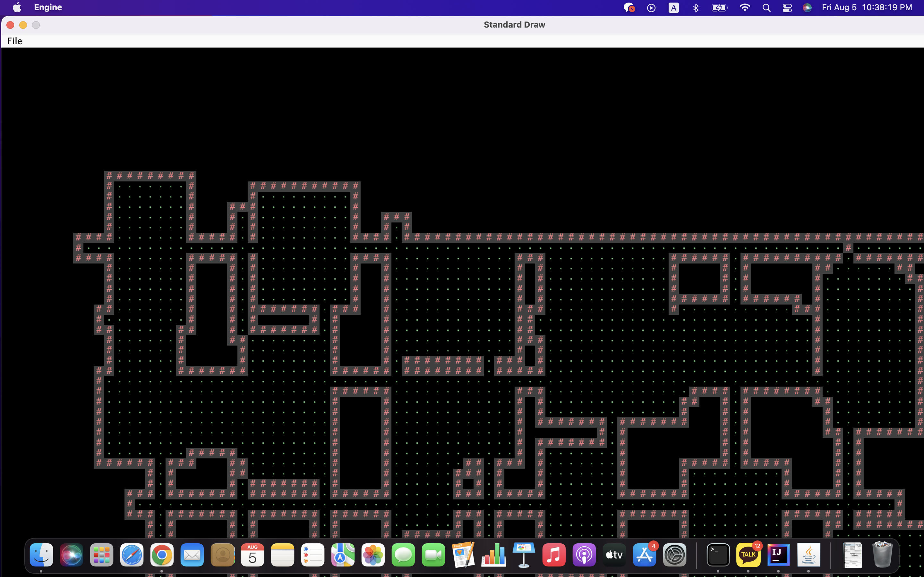Launch Siri from the dock
The height and width of the screenshot is (577, 924).
(x=72, y=555)
